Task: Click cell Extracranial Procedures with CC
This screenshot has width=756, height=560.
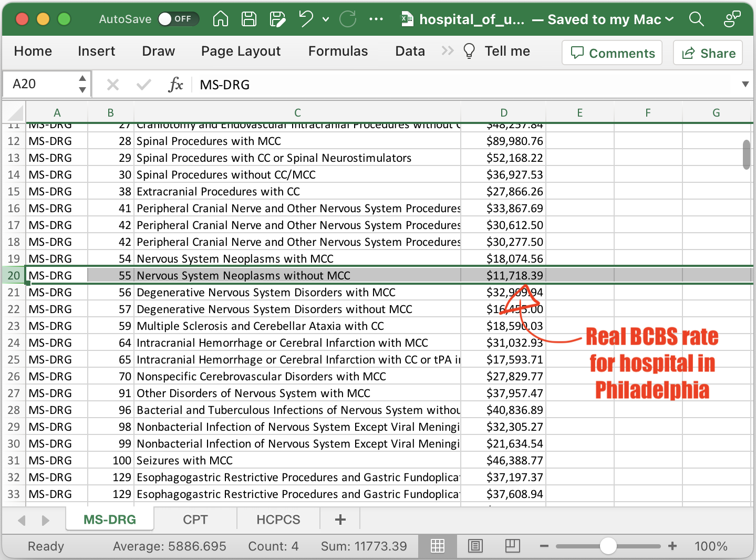Action: click(297, 191)
